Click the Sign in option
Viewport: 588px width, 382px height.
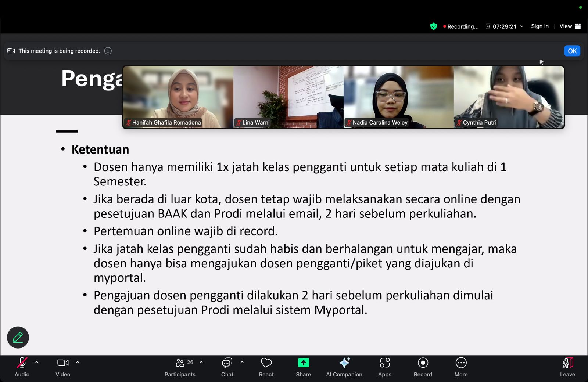click(x=539, y=26)
